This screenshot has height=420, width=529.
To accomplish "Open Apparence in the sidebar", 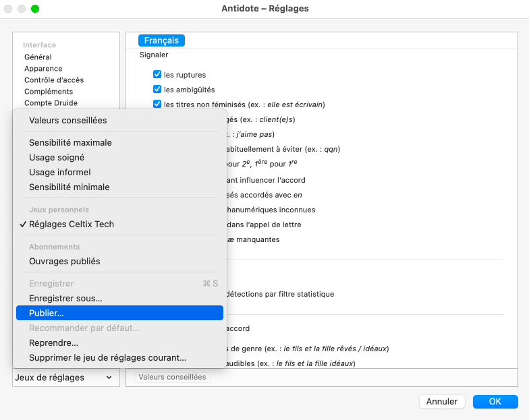I will point(43,69).
